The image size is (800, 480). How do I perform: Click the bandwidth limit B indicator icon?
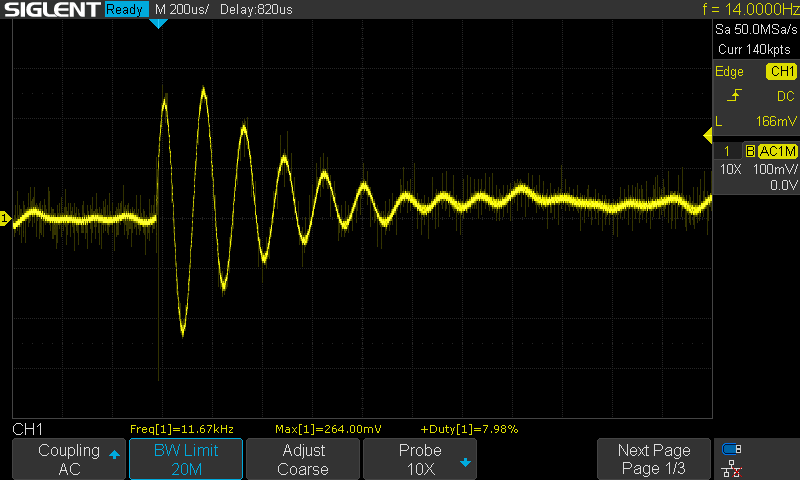point(750,151)
